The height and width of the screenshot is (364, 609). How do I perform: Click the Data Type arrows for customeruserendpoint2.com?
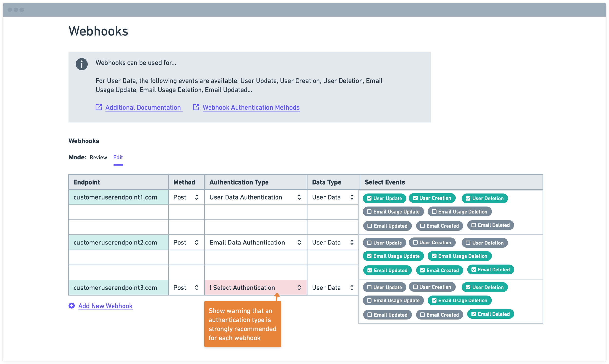[352, 242]
